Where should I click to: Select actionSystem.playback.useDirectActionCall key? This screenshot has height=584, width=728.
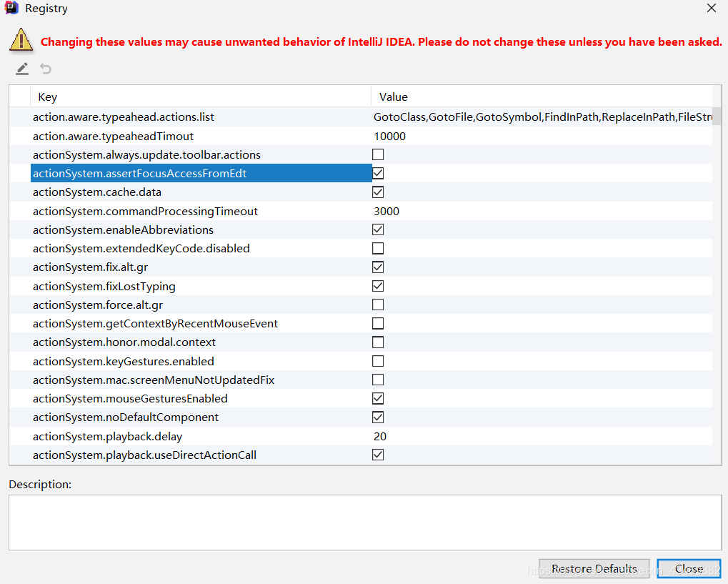[x=144, y=455]
